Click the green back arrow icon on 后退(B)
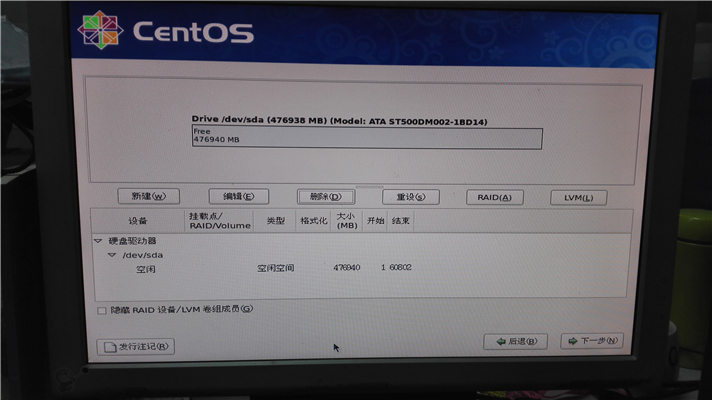This screenshot has height=400, width=712. coord(501,341)
